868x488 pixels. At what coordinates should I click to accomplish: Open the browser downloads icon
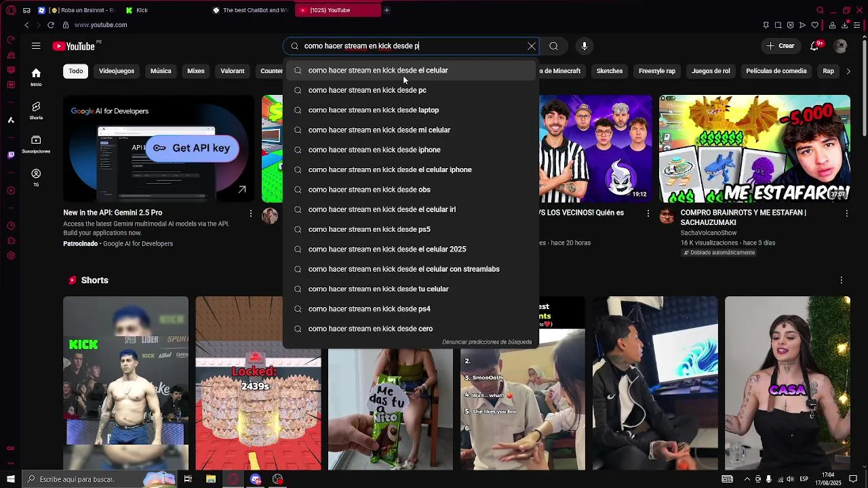click(x=845, y=25)
